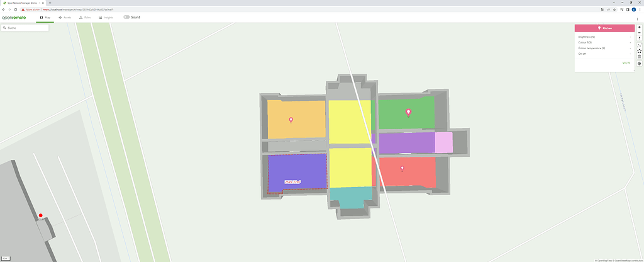Open the Assets tab
The width and height of the screenshot is (644, 262).
click(64, 17)
